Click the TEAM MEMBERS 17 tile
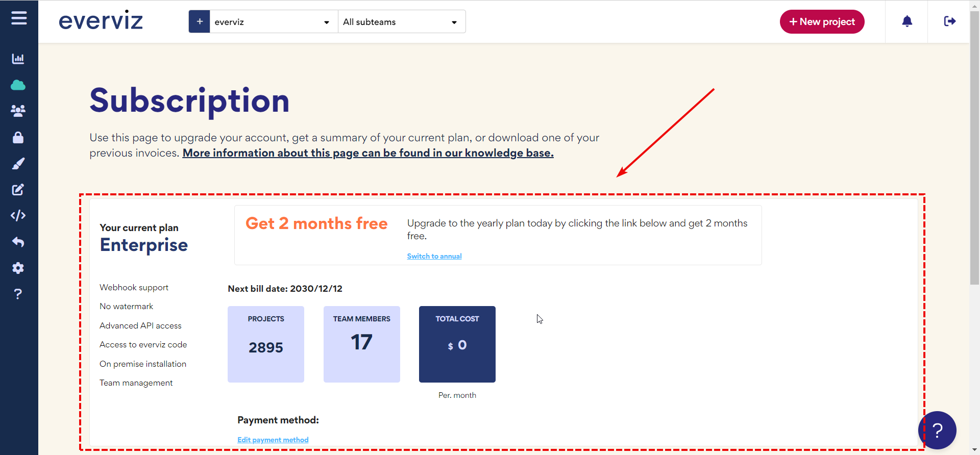This screenshot has width=980, height=455. tap(362, 344)
